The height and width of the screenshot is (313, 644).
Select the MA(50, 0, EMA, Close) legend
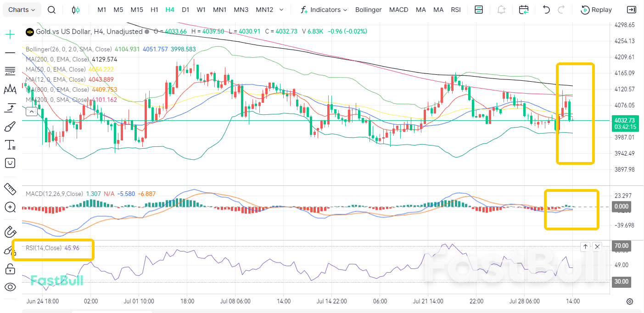click(56, 69)
